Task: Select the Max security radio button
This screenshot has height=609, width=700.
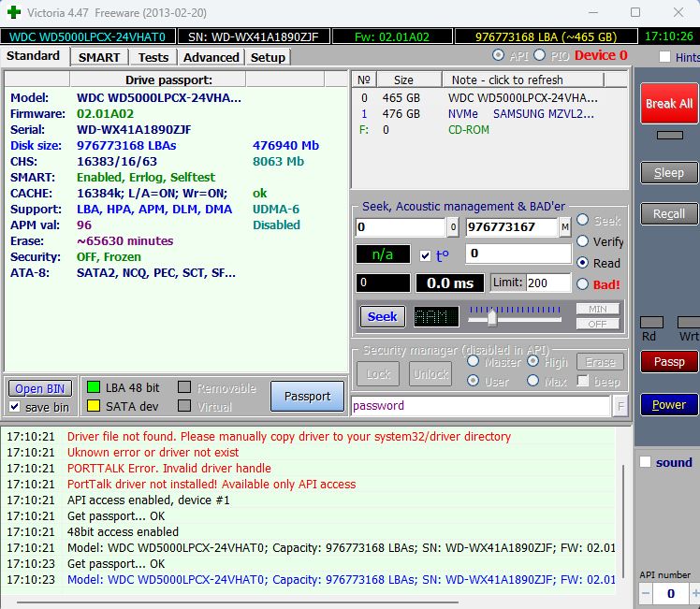Action: click(532, 381)
